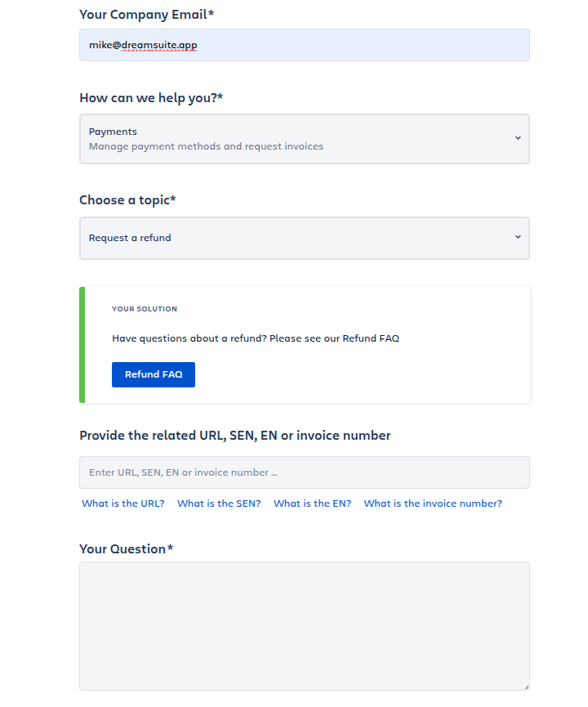Open "What is the invoice number?" link
The image size is (588, 707).
click(x=433, y=503)
